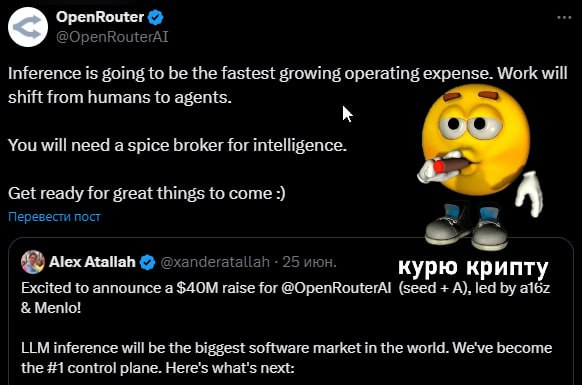Click the Get ready for great things line

(147, 193)
